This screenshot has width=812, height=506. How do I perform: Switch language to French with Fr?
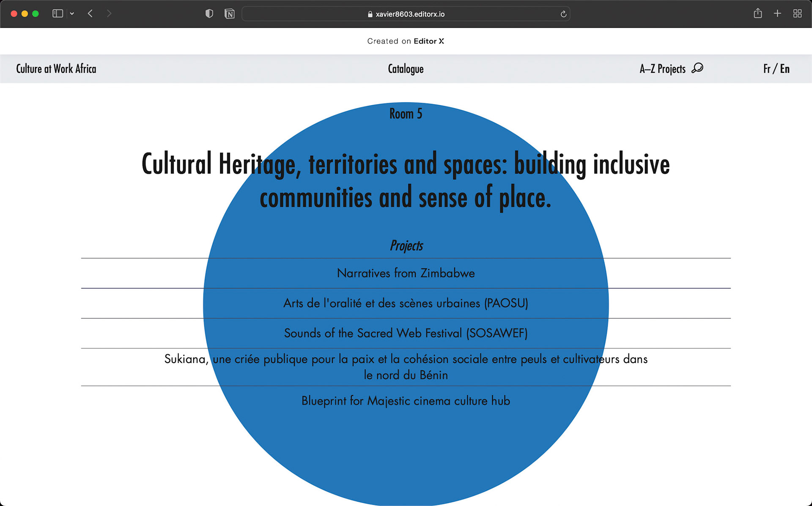click(x=767, y=68)
